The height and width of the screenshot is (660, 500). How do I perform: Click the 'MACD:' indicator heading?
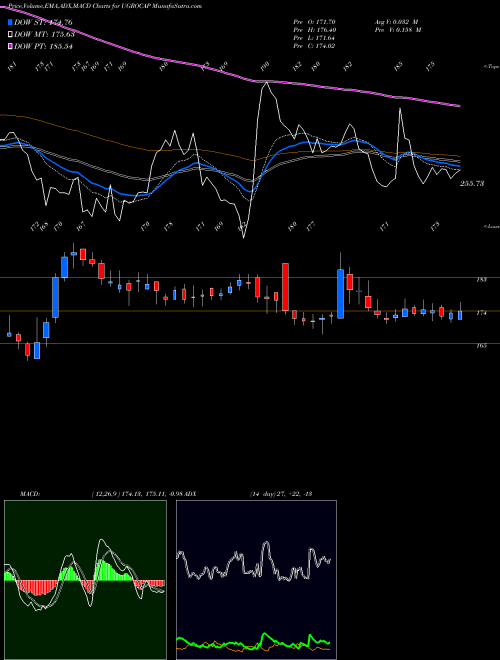pos(30,493)
